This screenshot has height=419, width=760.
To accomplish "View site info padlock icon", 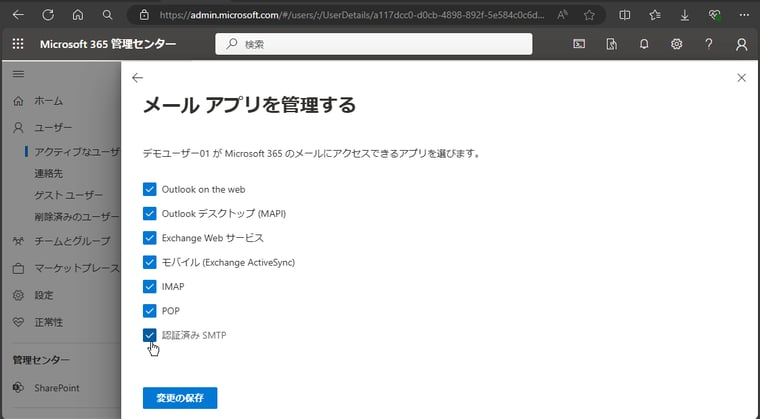I will pos(144,15).
